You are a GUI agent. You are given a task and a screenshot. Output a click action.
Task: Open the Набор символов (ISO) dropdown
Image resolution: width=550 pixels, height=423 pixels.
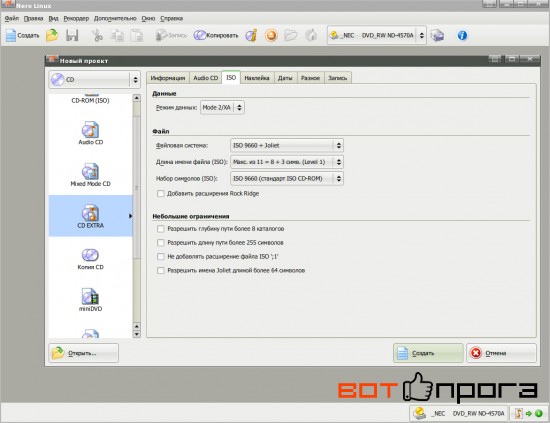287,178
